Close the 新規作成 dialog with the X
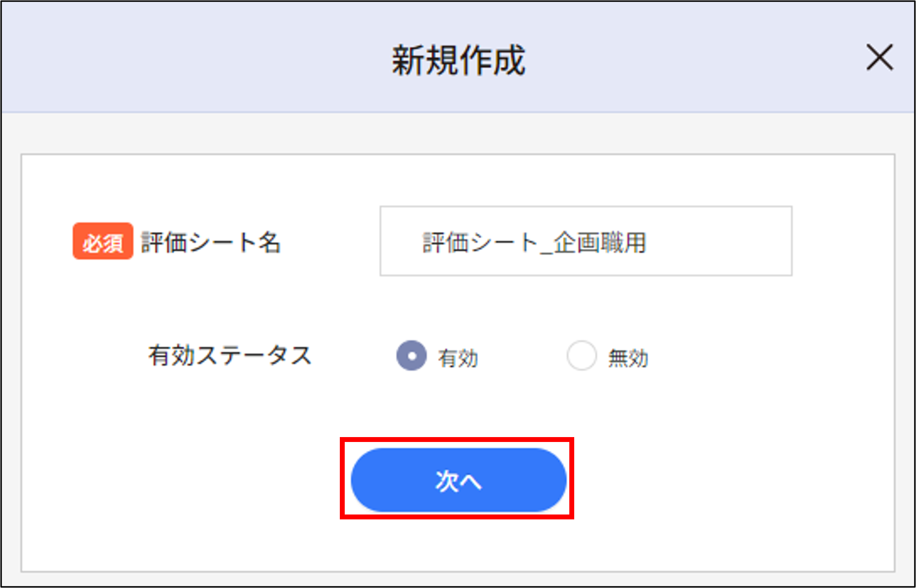The height and width of the screenshot is (588, 916). coord(880,58)
